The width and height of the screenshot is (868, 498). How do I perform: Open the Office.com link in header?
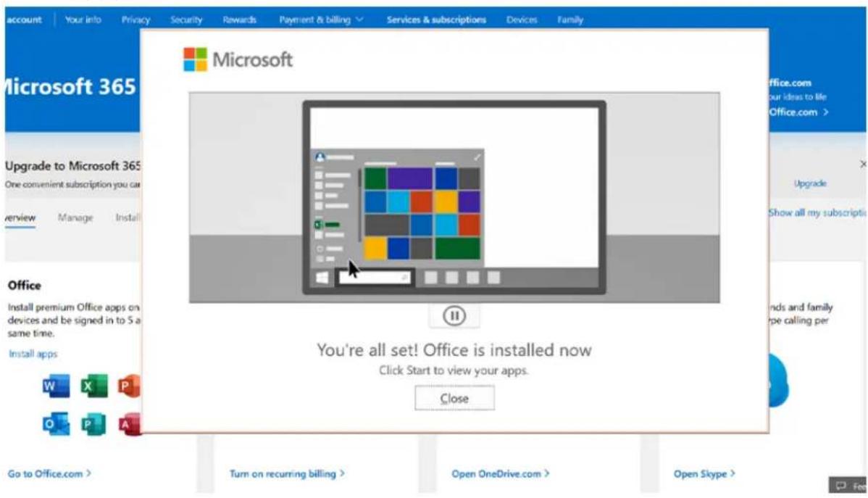click(x=798, y=112)
